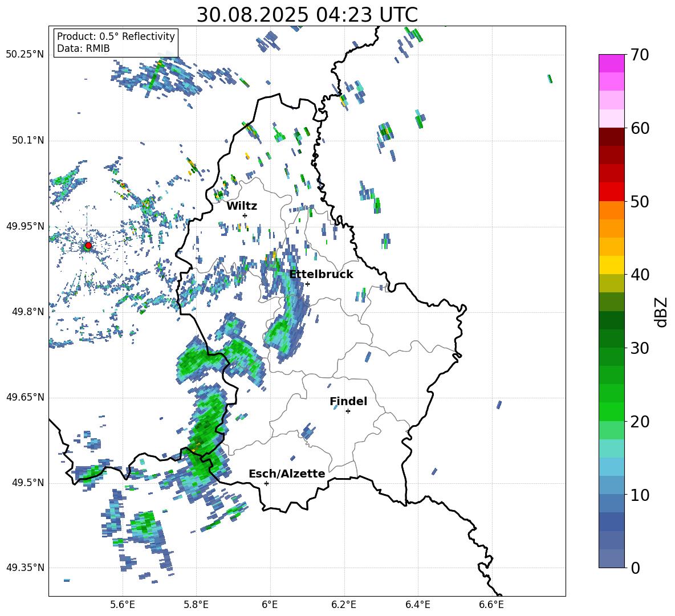The image size is (675, 616).
Task: Click the Findel location label
Action: pos(348,401)
